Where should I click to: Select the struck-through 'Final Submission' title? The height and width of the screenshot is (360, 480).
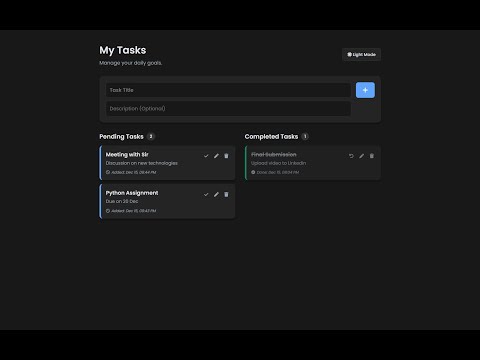(274, 155)
